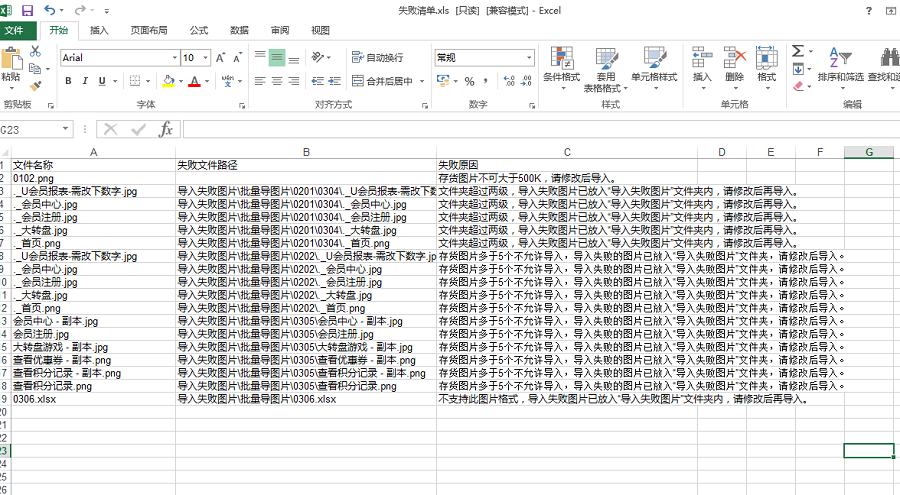Open 条件格式 conditional formatting
900x495 pixels.
click(562, 68)
